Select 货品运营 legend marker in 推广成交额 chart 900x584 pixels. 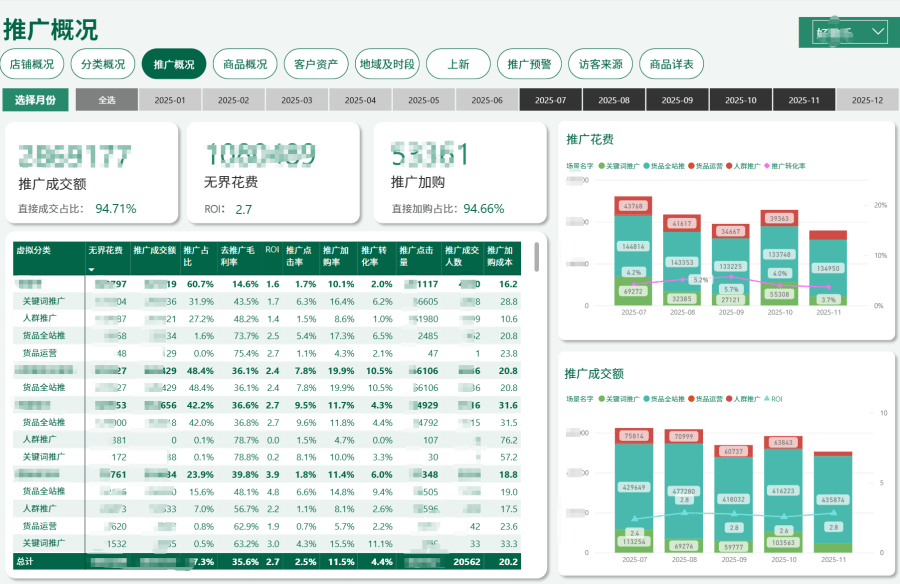(x=692, y=398)
